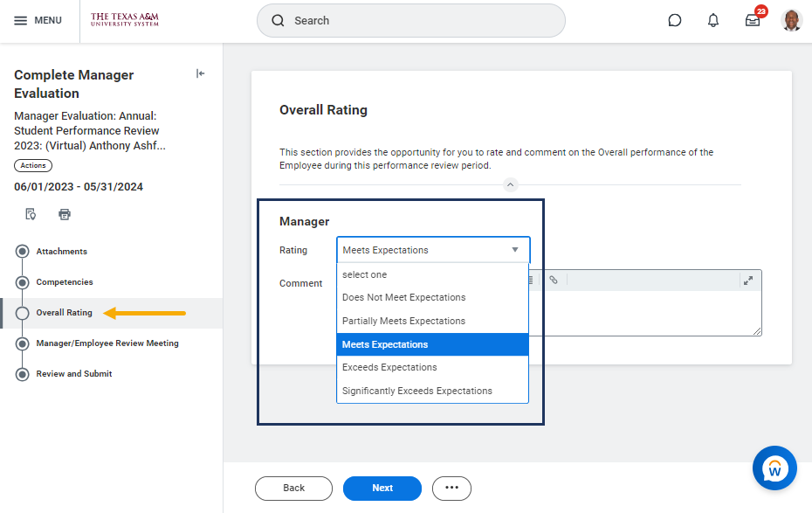
Task: Open the hamburger MENU icon
Action: pos(21,20)
